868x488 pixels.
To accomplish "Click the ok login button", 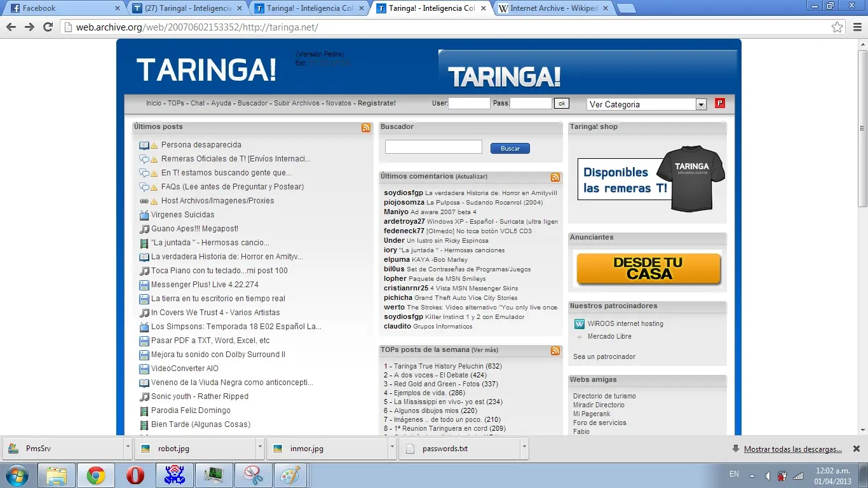I will tap(561, 104).
